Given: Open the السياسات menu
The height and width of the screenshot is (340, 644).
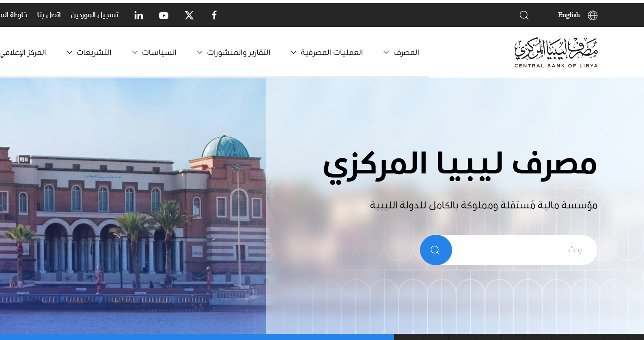Looking at the screenshot, I should (159, 52).
